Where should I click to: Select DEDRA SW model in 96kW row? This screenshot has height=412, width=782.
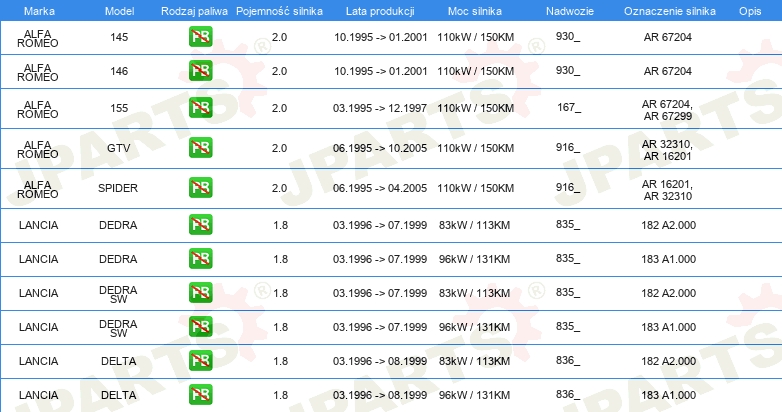[x=118, y=328]
